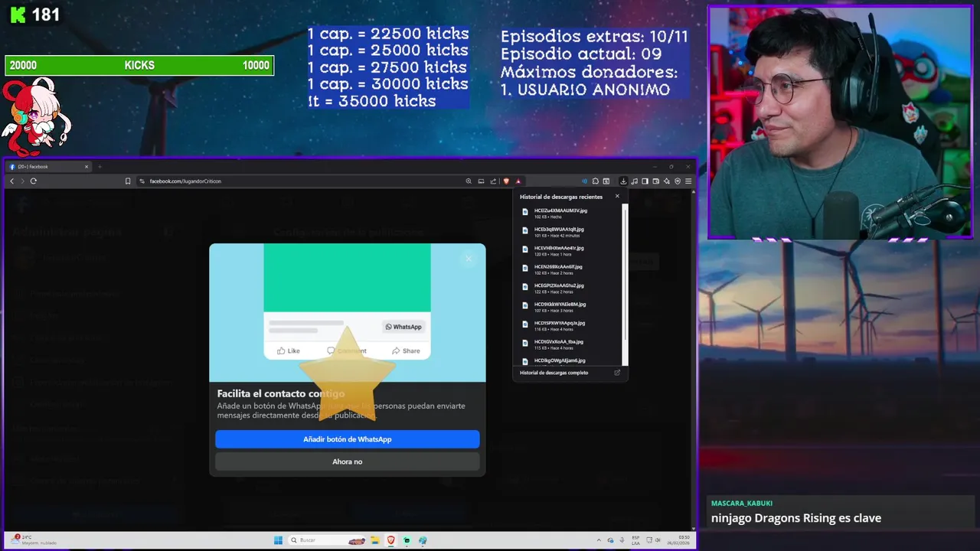Reload the Facebook page
980x551 pixels.
click(34, 181)
